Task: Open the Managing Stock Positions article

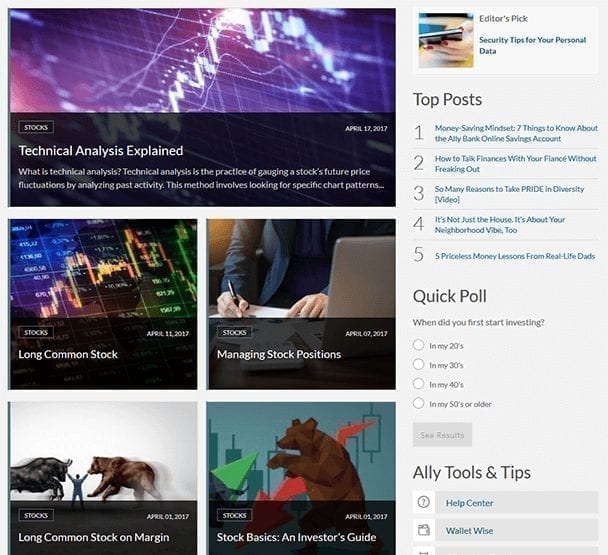Action: 279,354
